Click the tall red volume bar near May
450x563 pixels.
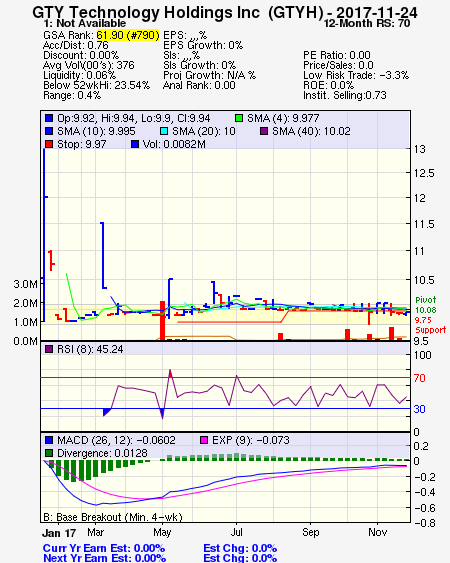162,321
